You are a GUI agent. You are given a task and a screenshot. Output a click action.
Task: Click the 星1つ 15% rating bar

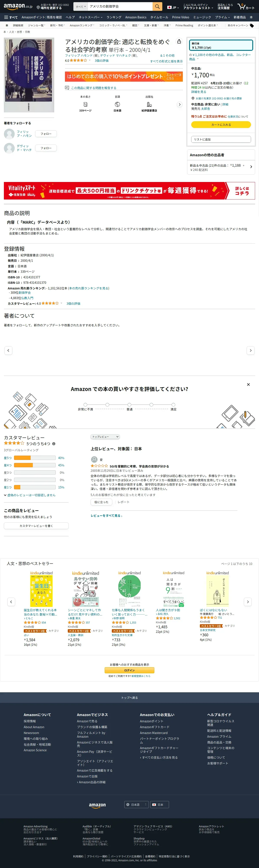(35, 487)
